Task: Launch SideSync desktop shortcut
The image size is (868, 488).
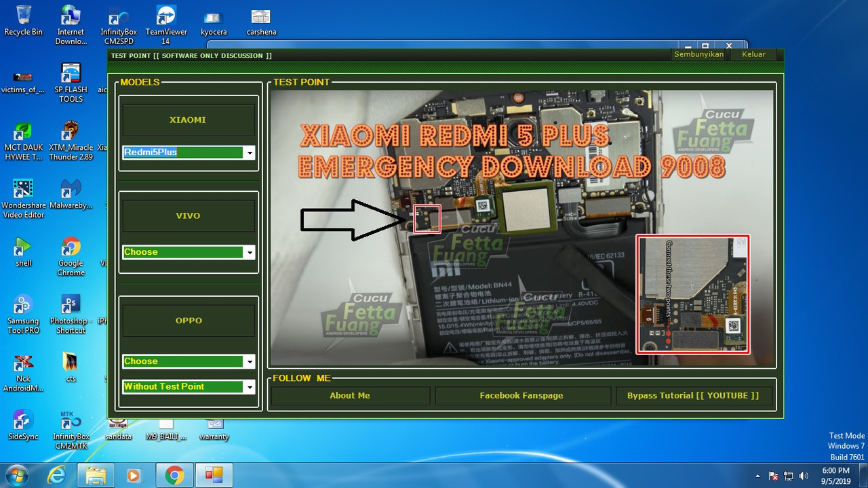Action: (23, 425)
